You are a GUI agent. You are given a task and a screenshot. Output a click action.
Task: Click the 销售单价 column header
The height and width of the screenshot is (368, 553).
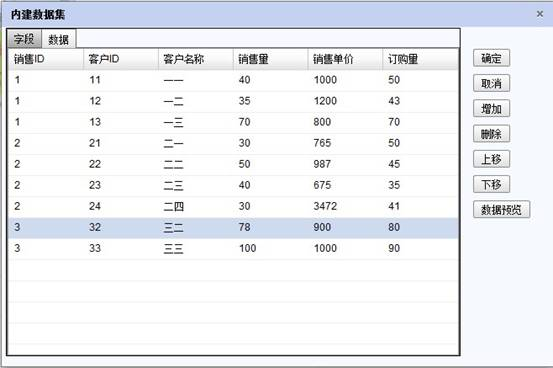[345, 59]
